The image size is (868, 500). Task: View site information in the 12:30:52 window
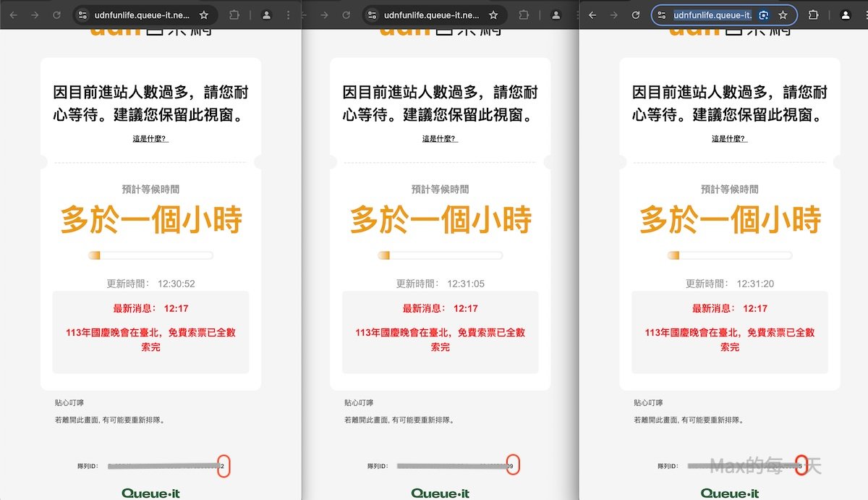click(x=82, y=14)
